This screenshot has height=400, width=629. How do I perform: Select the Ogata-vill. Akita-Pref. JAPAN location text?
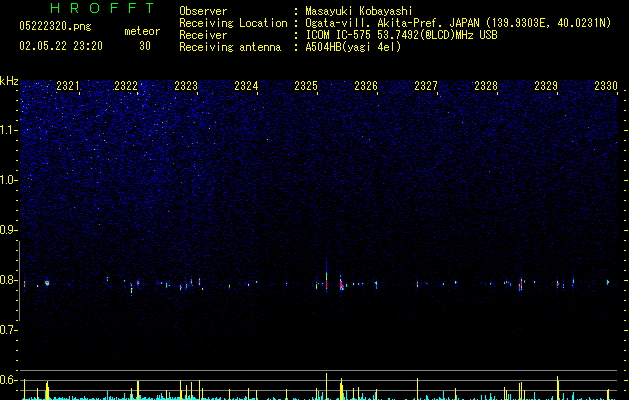[x=458, y=23]
